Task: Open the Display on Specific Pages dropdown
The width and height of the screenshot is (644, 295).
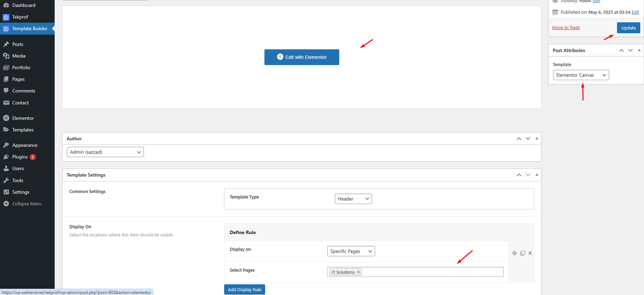Action: [351, 251]
